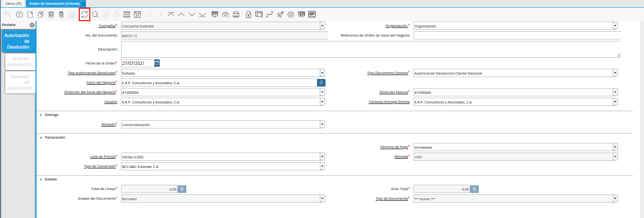Click the Socio del Negocio lookup button

(321, 83)
